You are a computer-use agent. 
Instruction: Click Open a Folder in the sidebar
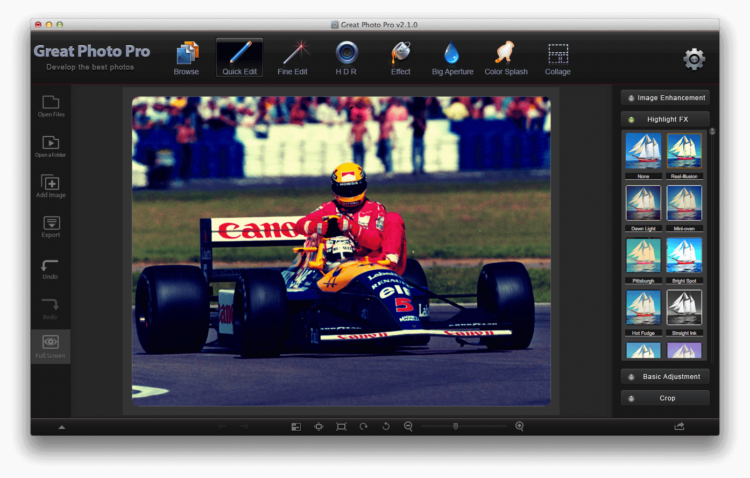(x=51, y=146)
